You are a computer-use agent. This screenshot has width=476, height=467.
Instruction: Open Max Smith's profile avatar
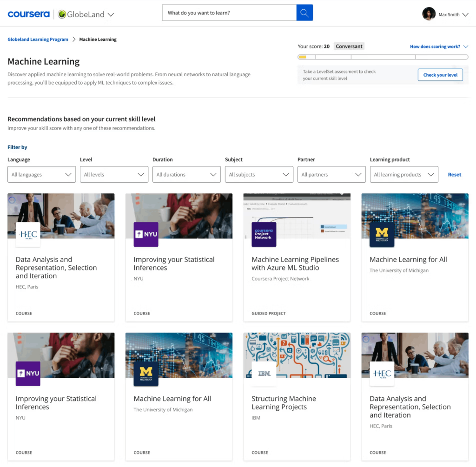[x=429, y=14]
